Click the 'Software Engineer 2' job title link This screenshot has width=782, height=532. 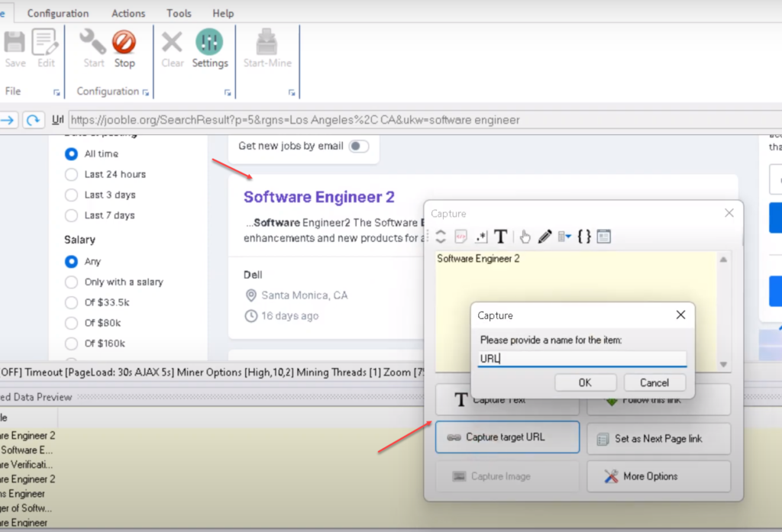[x=318, y=197]
